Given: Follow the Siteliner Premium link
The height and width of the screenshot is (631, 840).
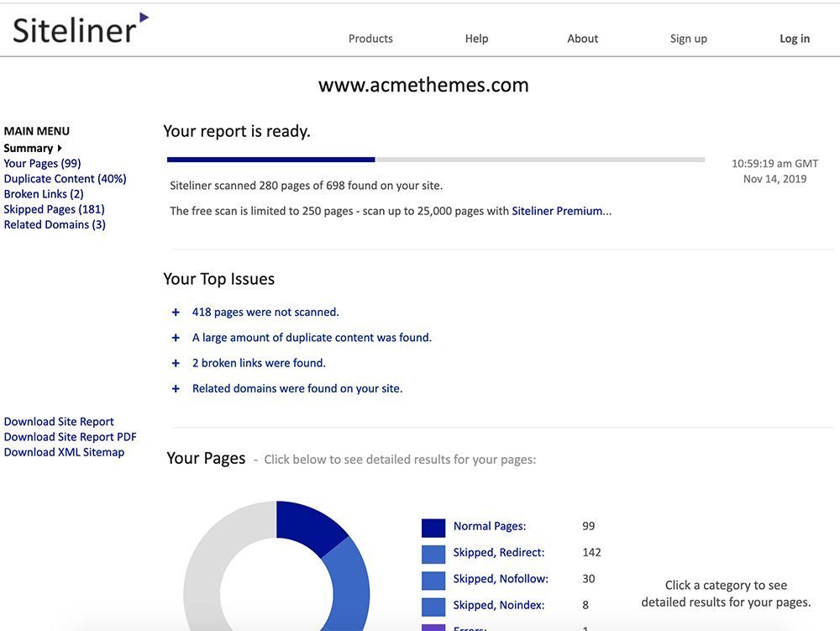Looking at the screenshot, I should [x=561, y=211].
